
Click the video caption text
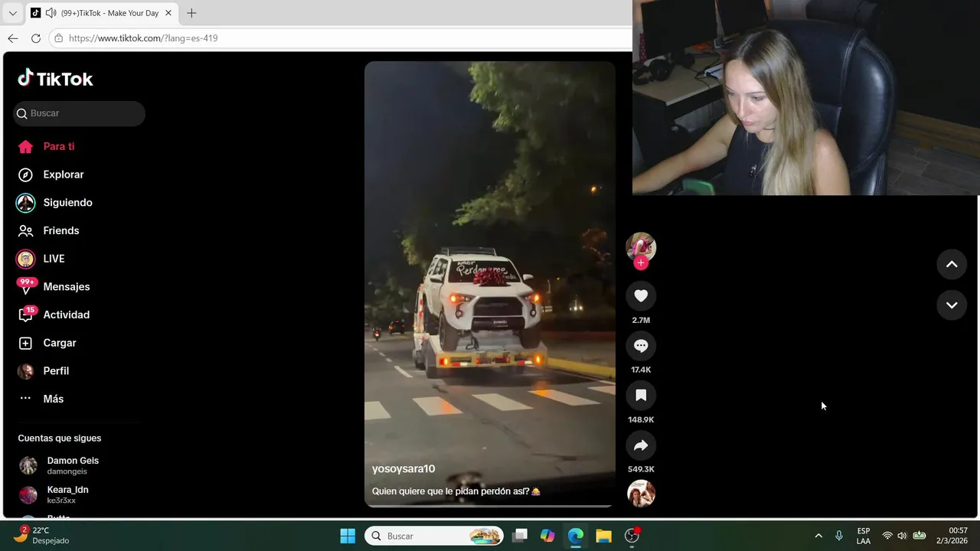[x=456, y=491]
